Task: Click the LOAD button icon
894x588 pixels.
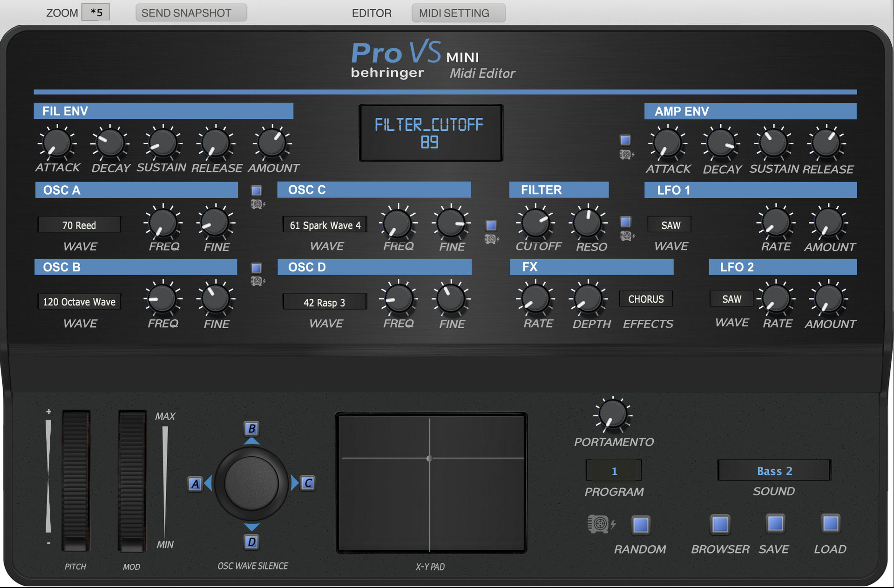Action: click(829, 525)
